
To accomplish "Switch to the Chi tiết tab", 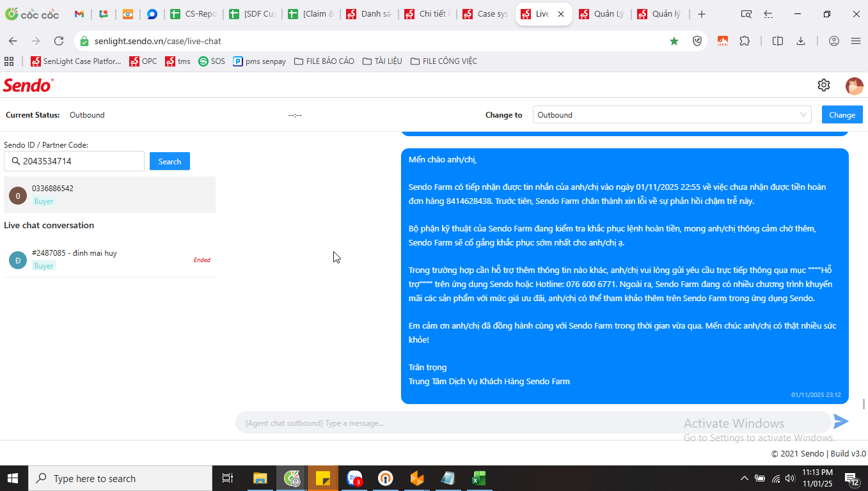I will click(427, 14).
